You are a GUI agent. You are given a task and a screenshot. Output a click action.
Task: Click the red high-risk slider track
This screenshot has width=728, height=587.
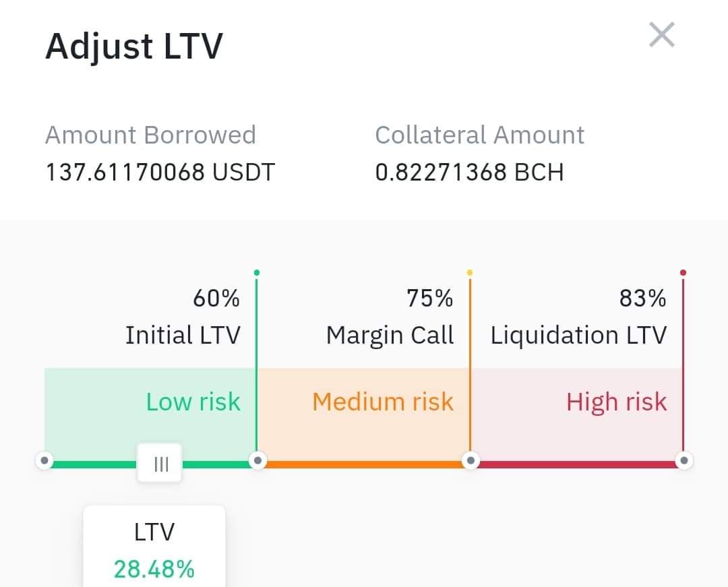tap(577, 464)
